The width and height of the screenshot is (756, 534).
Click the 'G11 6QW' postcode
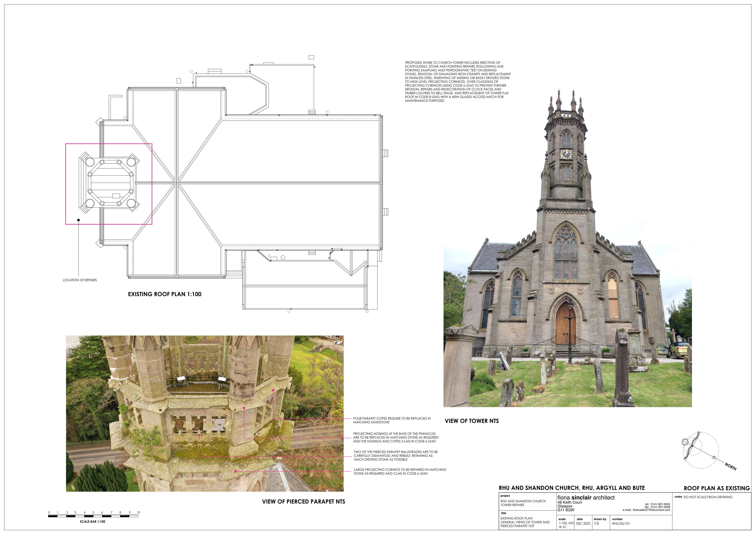(566, 510)
